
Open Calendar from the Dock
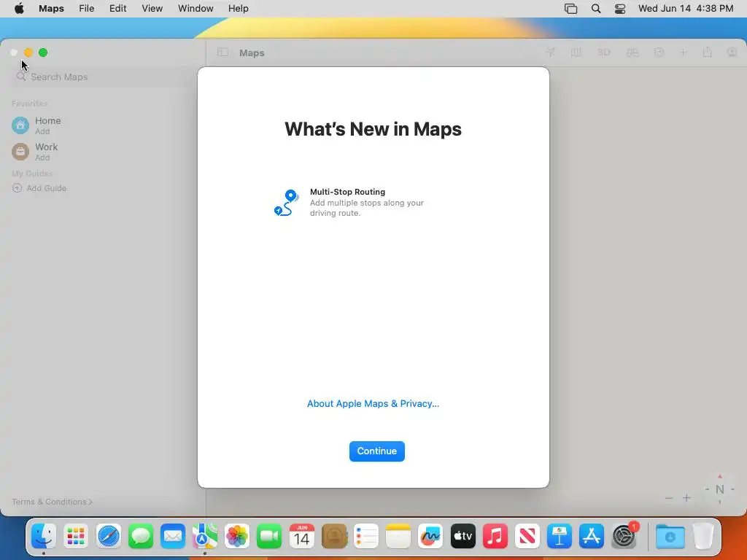pyautogui.click(x=301, y=537)
